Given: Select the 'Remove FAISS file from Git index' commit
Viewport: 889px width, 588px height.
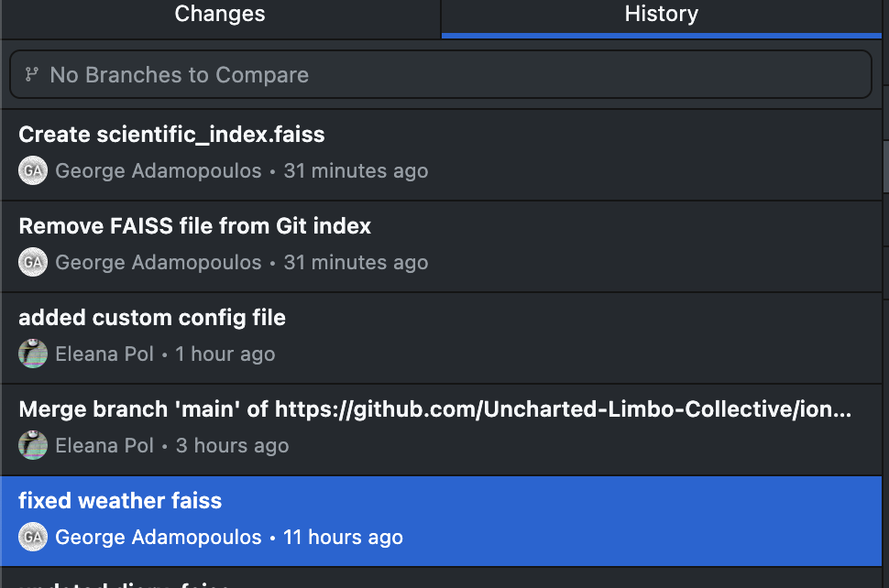Looking at the screenshot, I should click(194, 226).
